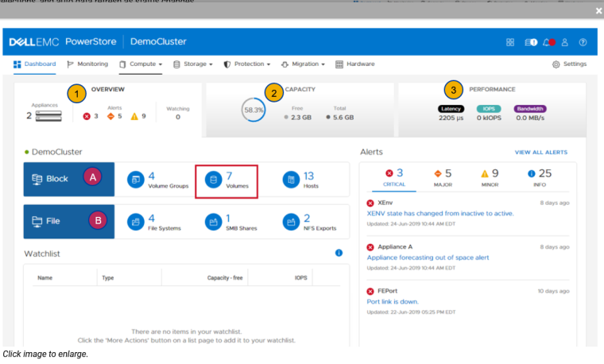Select the Major alerts tab

coord(443,177)
